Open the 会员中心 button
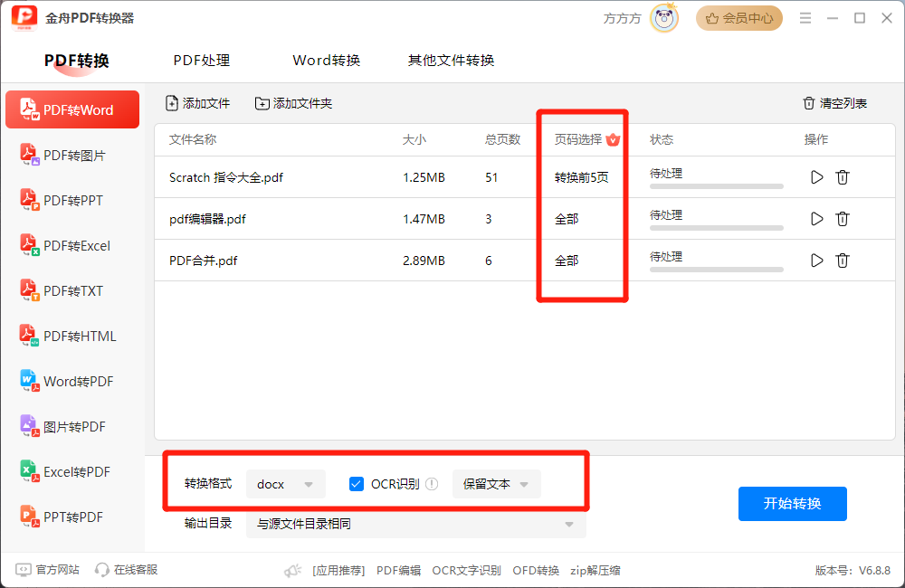905x588 pixels. pos(739,18)
